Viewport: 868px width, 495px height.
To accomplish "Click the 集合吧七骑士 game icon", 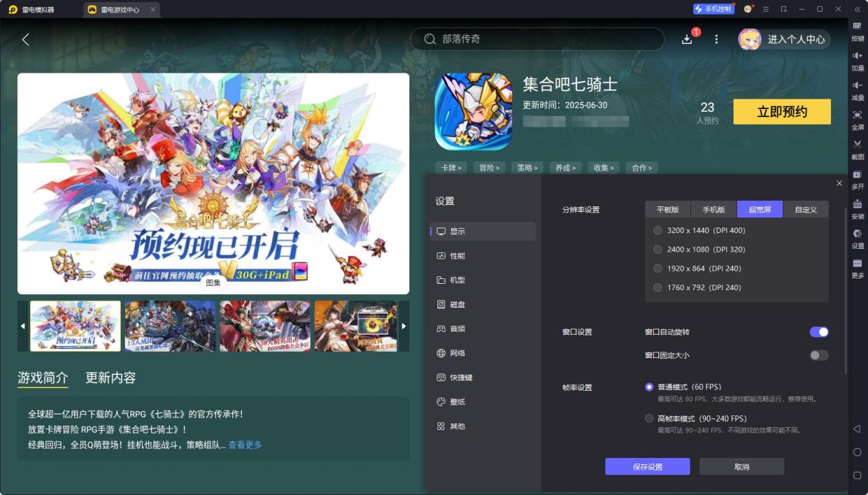I will (474, 111).
